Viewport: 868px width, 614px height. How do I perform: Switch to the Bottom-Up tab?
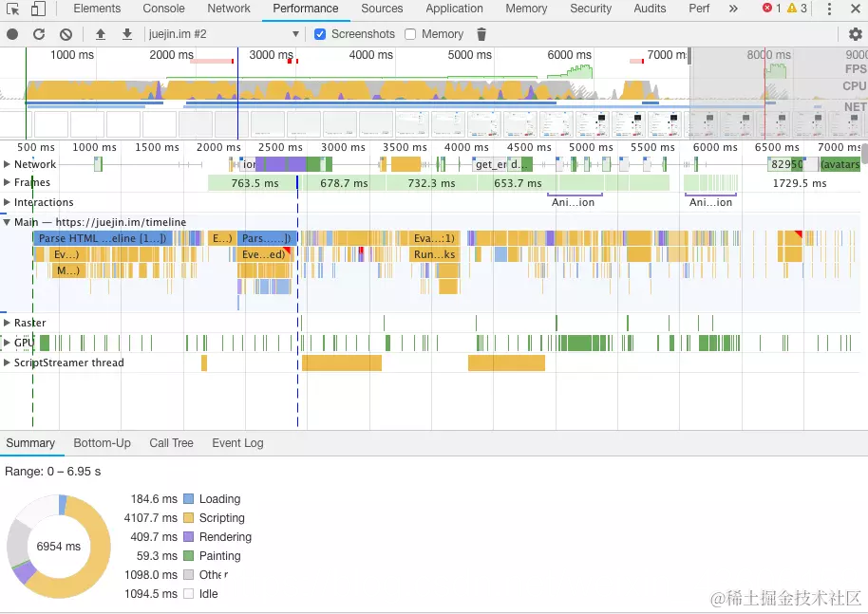click(x=102, y=443)
